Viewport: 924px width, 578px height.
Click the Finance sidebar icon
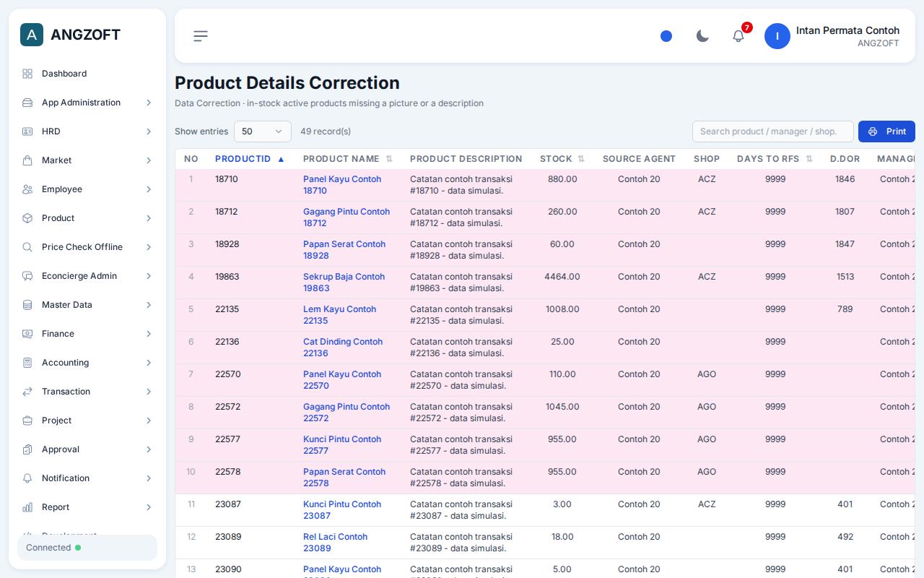pos(27,334)
